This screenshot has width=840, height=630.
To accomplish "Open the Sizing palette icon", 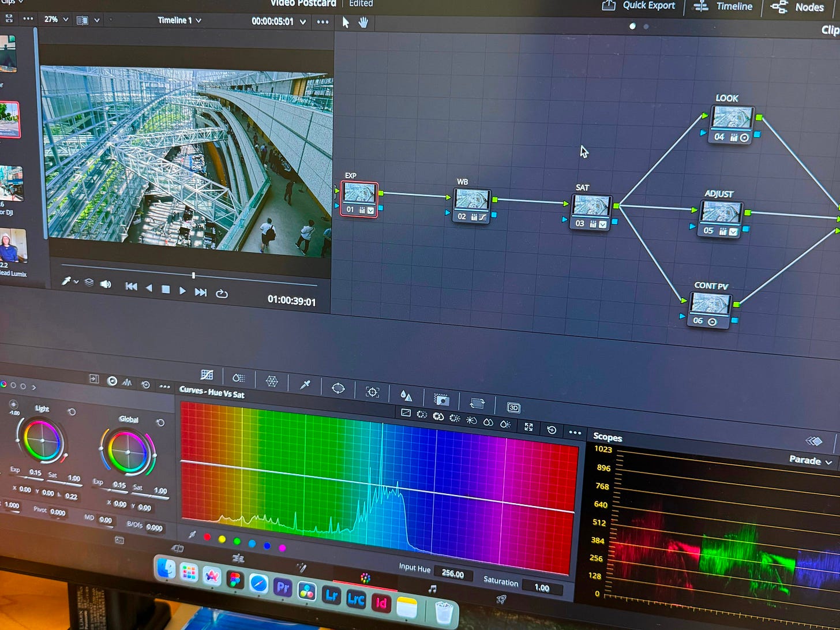I will point(477,403).
